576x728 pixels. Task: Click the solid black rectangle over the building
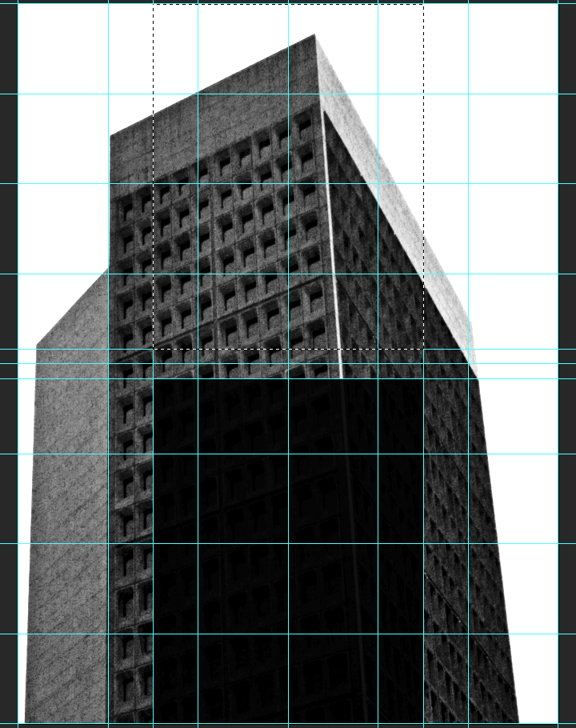[288, 551]
